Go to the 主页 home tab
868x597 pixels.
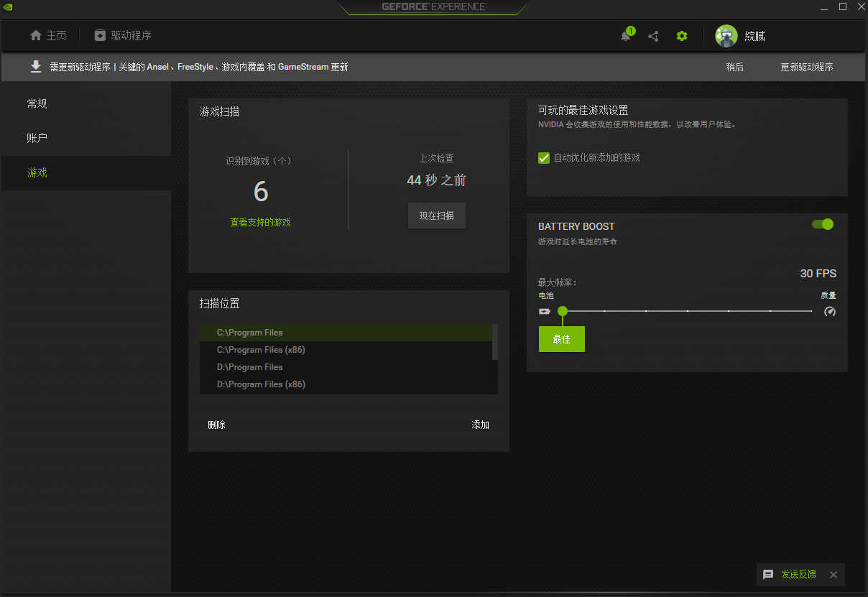[48, 36]
